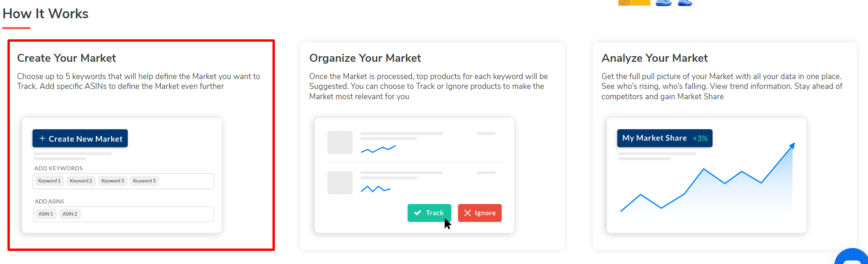Click the market share growth chart arrow
The width and height of the screenshot is (868, 264).
click(792, 146)
